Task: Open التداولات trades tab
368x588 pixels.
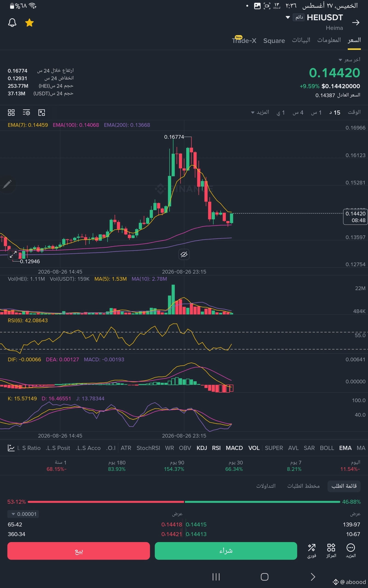Action: 266,486
